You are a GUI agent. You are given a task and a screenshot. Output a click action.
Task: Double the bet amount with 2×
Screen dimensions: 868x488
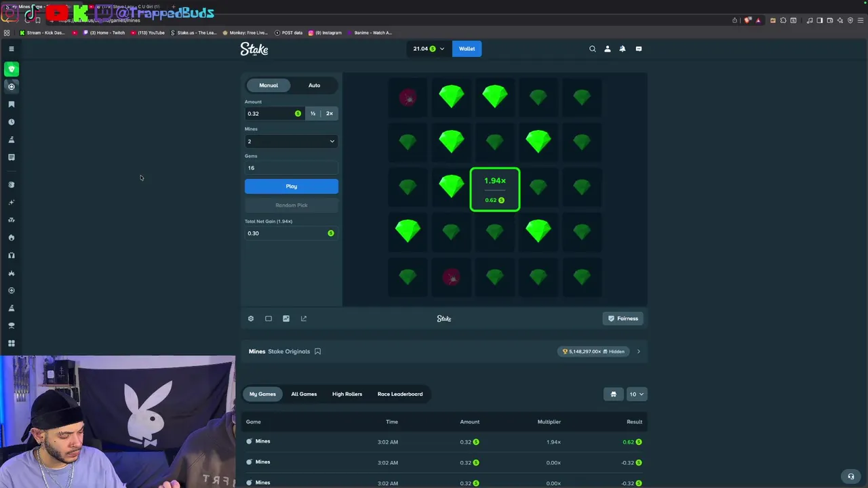click(330, 114)
